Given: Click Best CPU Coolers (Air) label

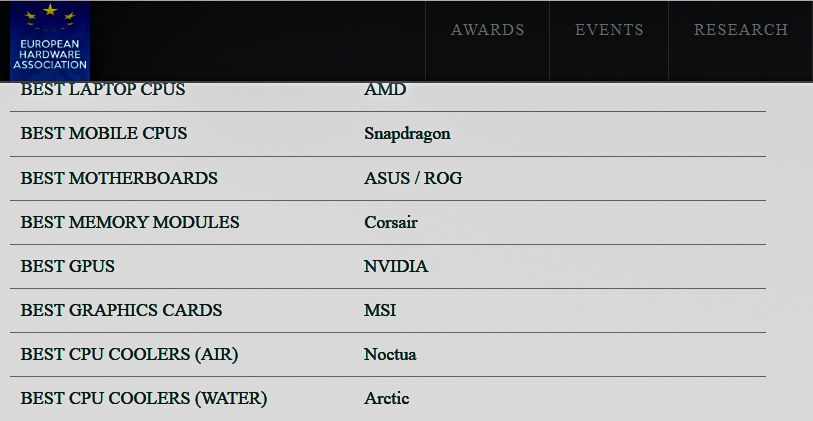Looking at the screenshot, I should point(130,354).
